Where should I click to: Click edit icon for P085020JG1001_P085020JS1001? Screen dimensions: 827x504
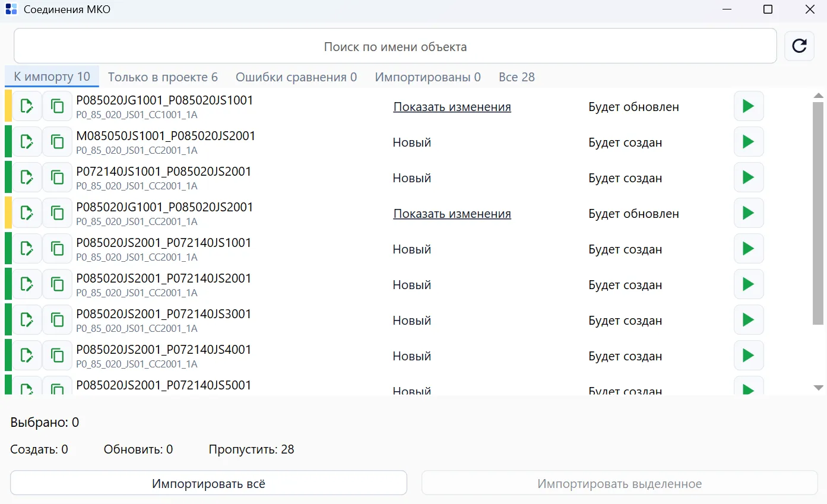(x=27, y=106)
